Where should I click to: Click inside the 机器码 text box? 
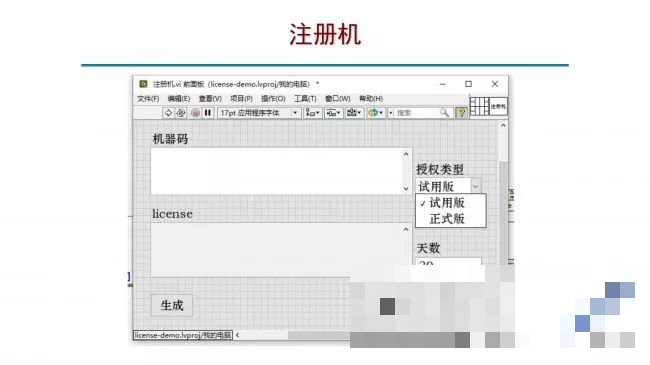(276, 171)
